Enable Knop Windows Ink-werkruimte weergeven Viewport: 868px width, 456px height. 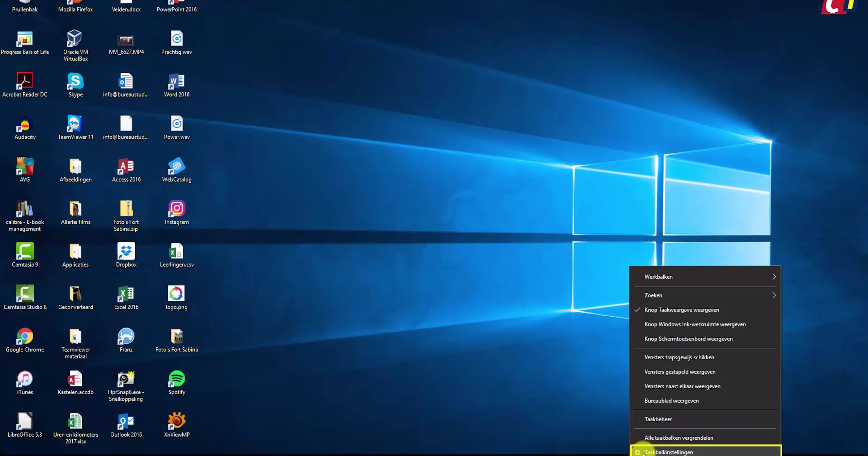(695, 324)
